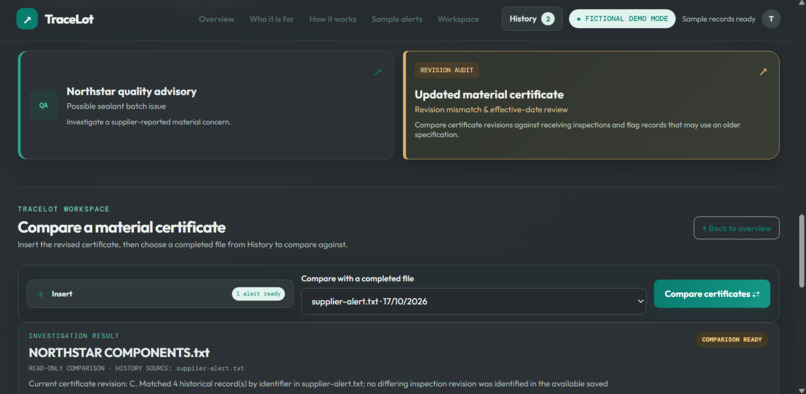Click the NORTHSTAR COMPONENTS.txt heading
Viewport: 806px width, 394px height.
tap(119, 353)
